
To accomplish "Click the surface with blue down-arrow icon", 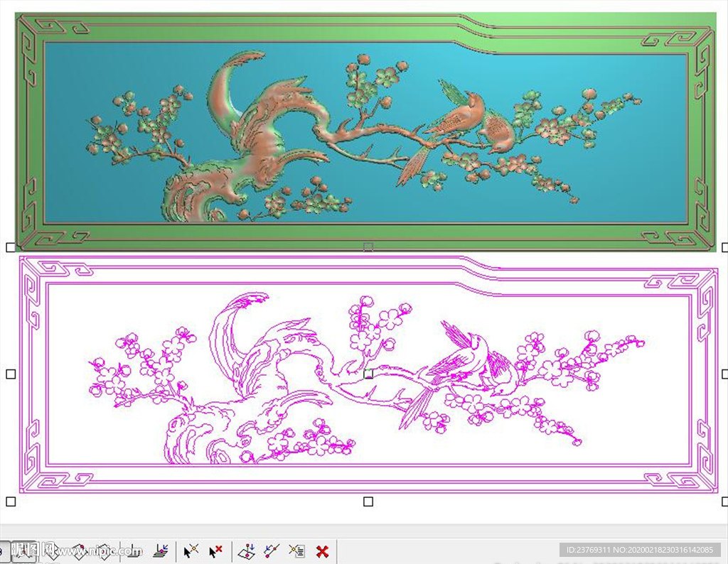I will 246,551.
